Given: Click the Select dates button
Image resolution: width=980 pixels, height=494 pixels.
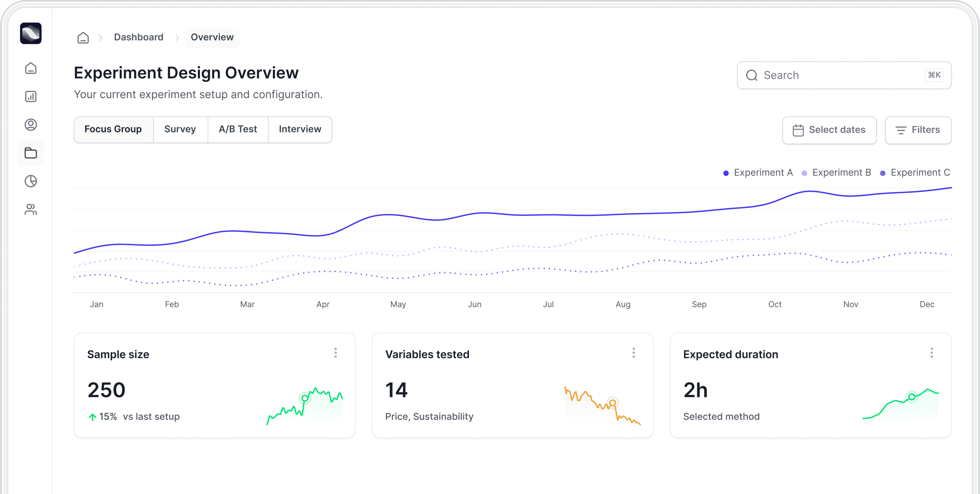Looking at the screenshot, I should coord(829,130).
